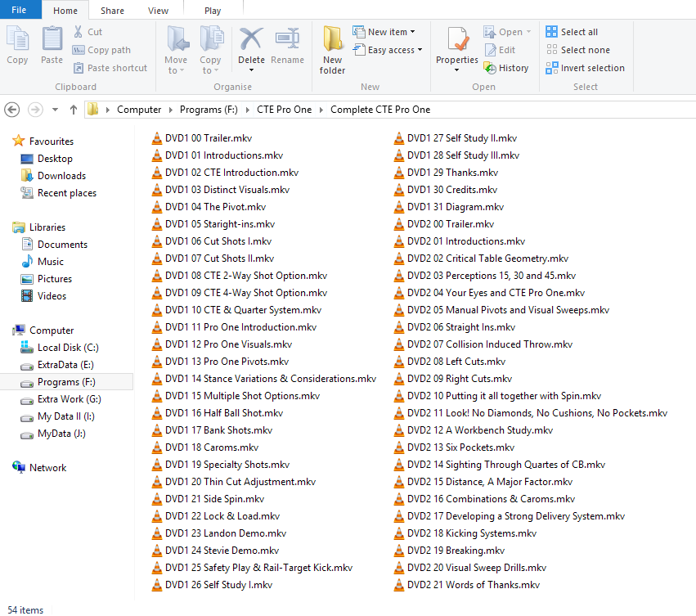Switch to the View ribbon tab

click(159, 11)
